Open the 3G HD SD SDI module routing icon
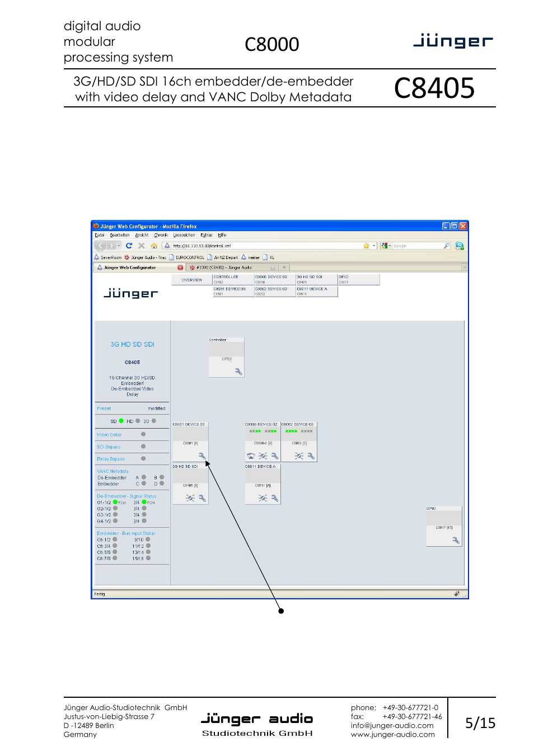Screen dimensions: 534x756 coord(190,498)
